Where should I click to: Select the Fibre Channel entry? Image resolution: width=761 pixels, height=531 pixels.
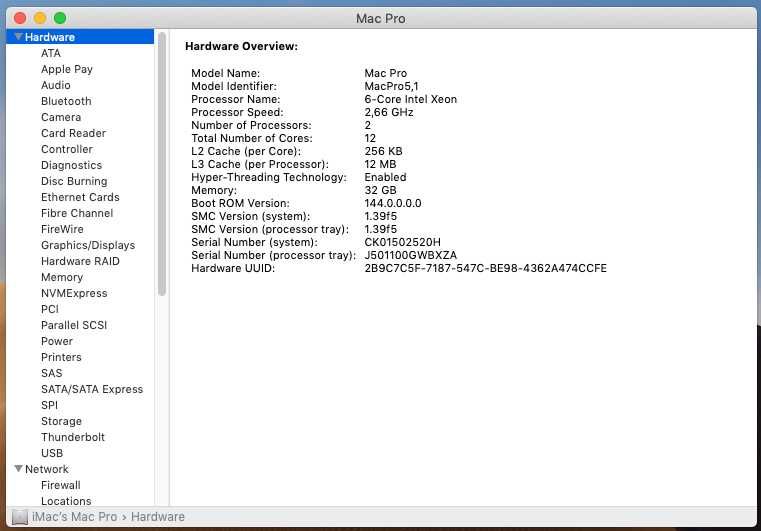point(77,214)
